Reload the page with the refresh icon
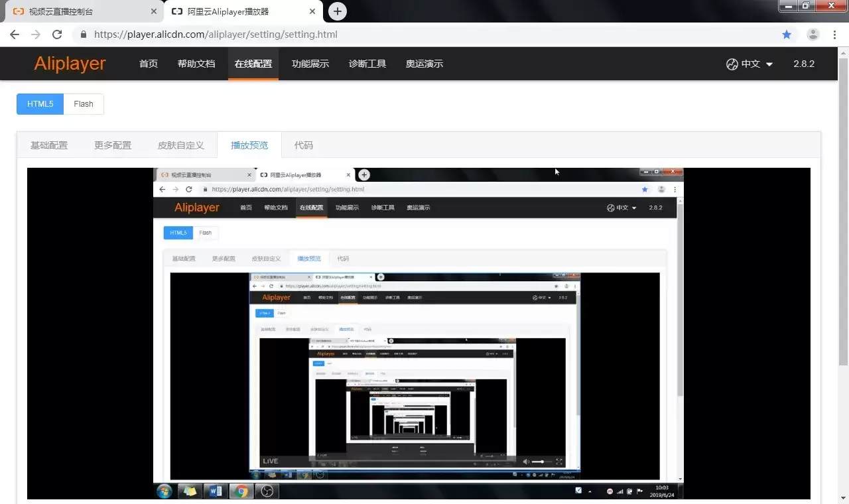Screen dimensions: 849x504 (57, 34)
